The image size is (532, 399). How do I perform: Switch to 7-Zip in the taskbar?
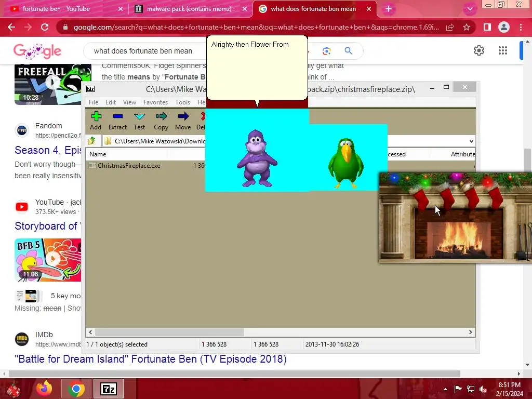[x=109, y=389]
